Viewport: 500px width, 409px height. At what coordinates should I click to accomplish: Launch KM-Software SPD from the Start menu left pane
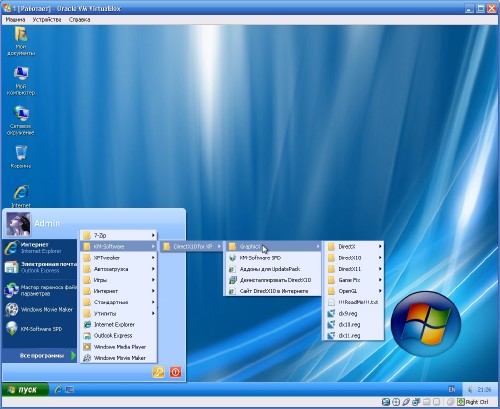[40, 329]
